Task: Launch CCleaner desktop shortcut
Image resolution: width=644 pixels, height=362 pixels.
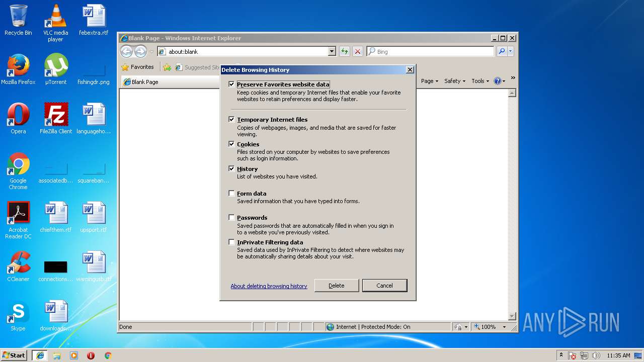Action: point(18,266)
